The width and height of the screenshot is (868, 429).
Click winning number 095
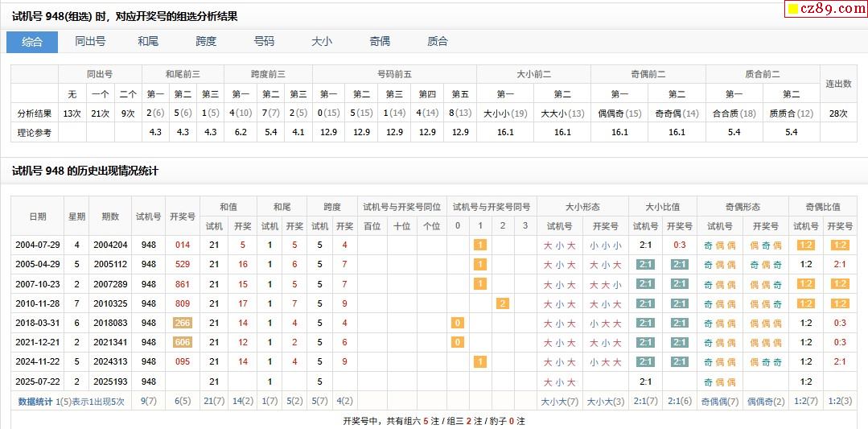click(x=182, y=362)
